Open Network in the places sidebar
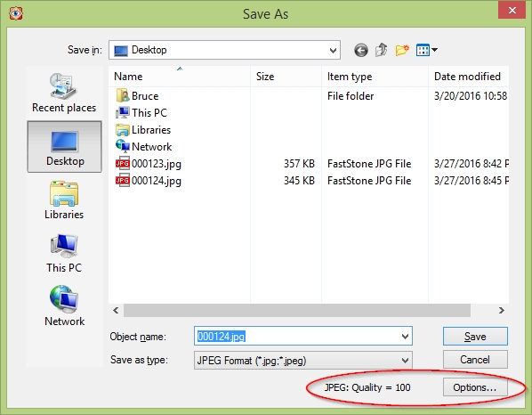532x415 pixels. click(64, 306)
